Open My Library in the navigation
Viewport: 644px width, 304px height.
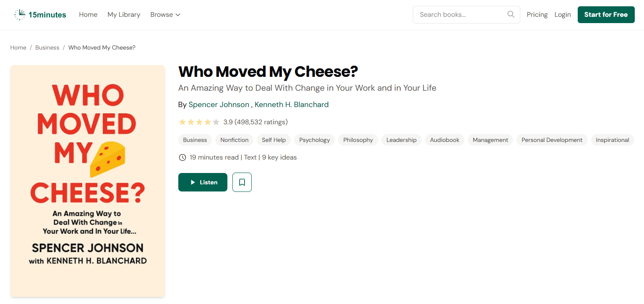[124, 14]
